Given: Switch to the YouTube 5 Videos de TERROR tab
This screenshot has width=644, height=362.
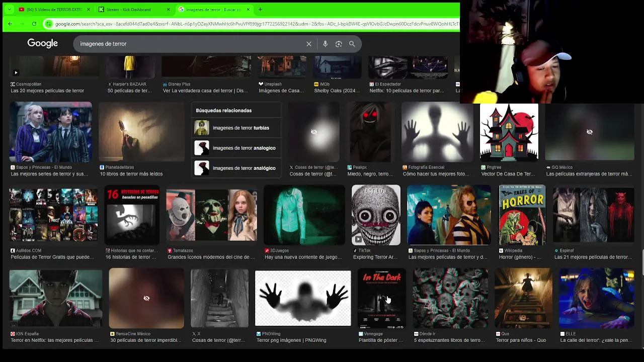Looking at the screenshot, I should click(54, 10).
